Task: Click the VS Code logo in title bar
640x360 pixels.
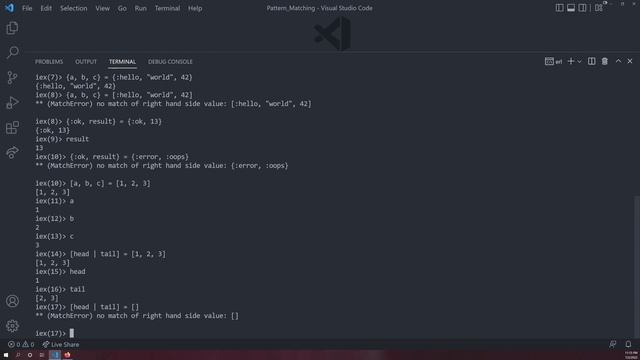Action: [9, 8]
